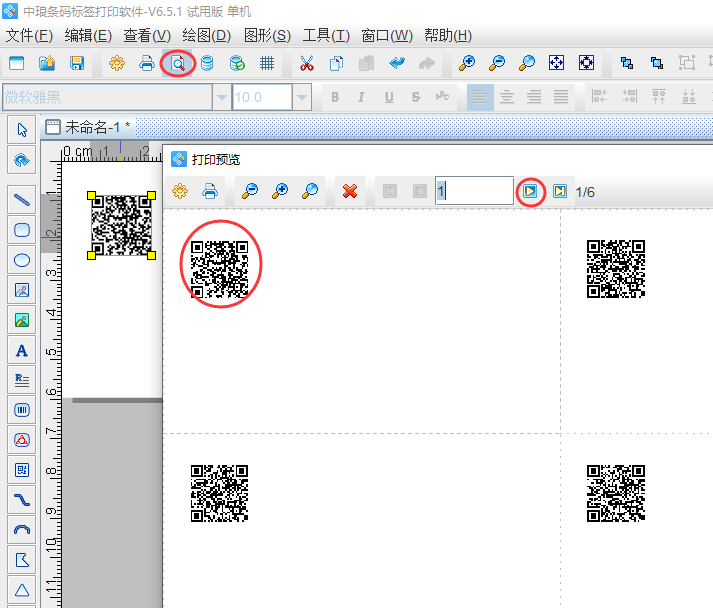Open document settings gear in main toolbar
The image size is (713, 608).
pyautogui.click(x=117, y=63)
